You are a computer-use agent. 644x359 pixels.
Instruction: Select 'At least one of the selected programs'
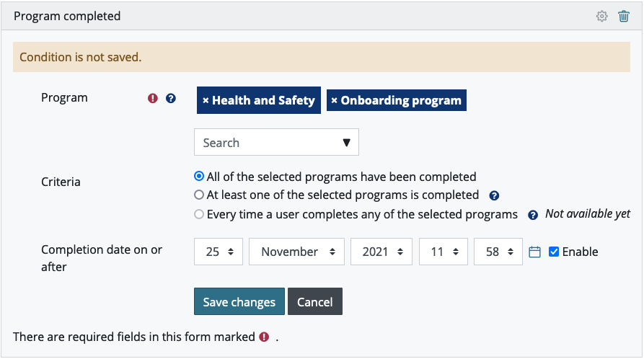point(199,195)
